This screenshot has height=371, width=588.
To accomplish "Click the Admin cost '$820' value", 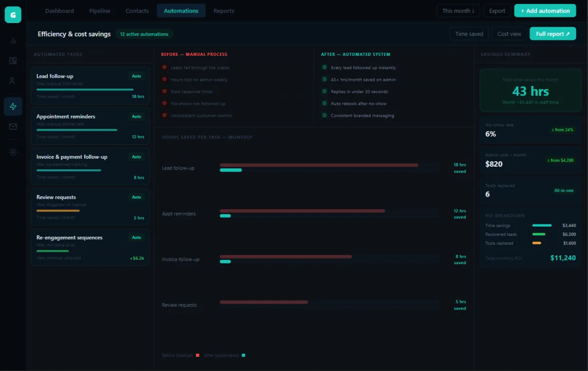I will 494,164.
